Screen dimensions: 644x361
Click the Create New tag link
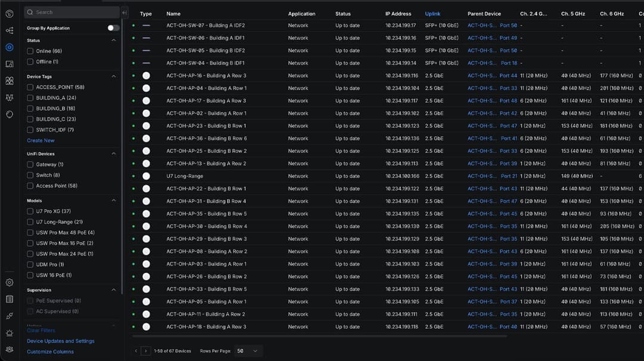pyautogui.click(x=41, y=141)
